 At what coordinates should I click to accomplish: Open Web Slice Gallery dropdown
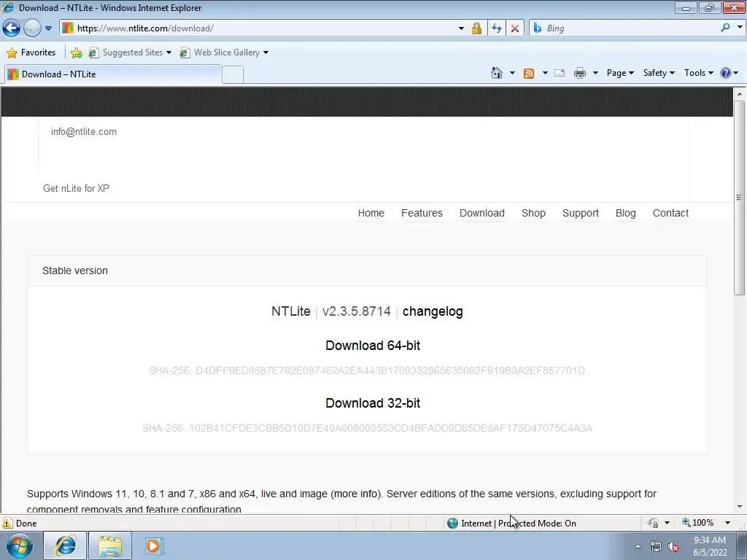coord(225,52)
